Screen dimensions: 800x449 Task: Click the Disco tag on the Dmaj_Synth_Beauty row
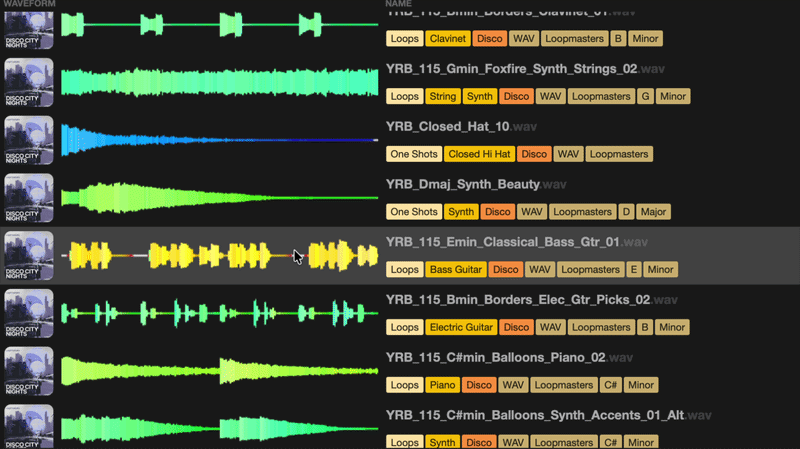click(x=497, y=212)
